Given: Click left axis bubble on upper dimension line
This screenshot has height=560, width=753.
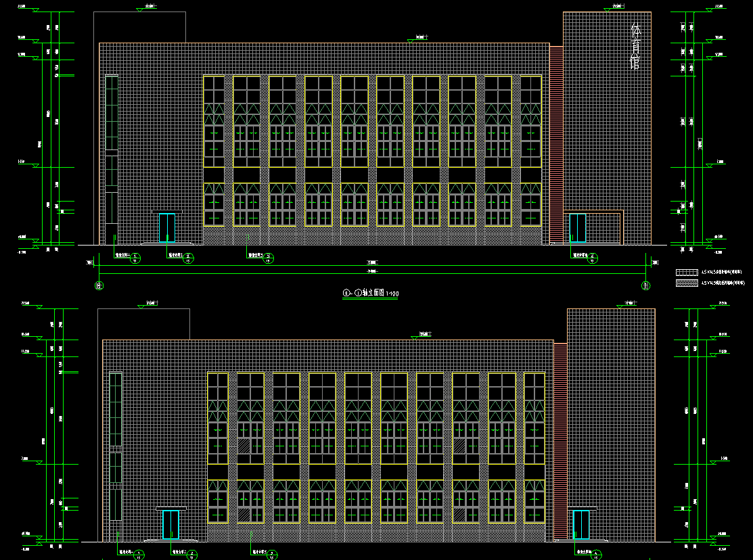Looking at the screenshot, I should [x=99, y=285].
